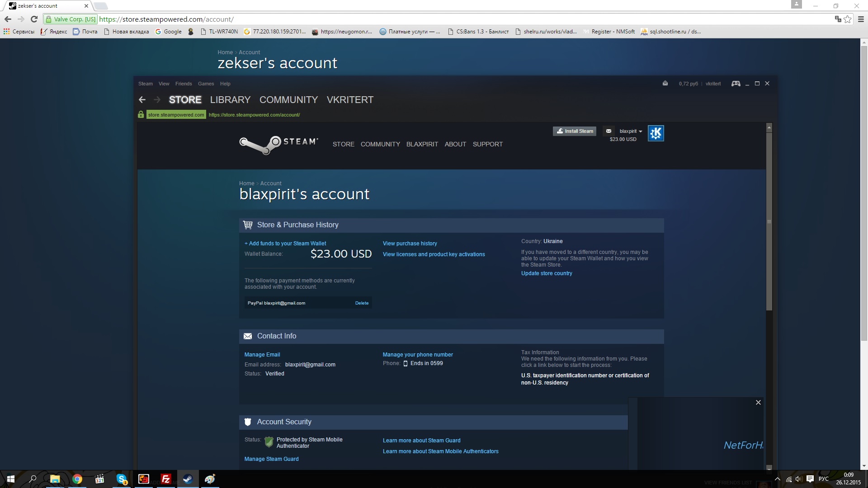Screen dimensions: 868x488
Task: Click STORE in the Steam web page header
Action: point(344,144)
